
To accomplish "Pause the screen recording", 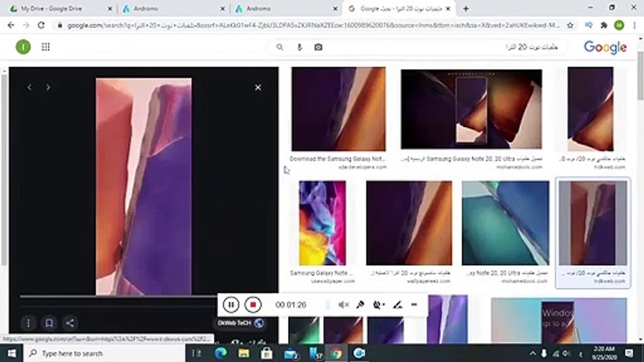I will [230, 305].
